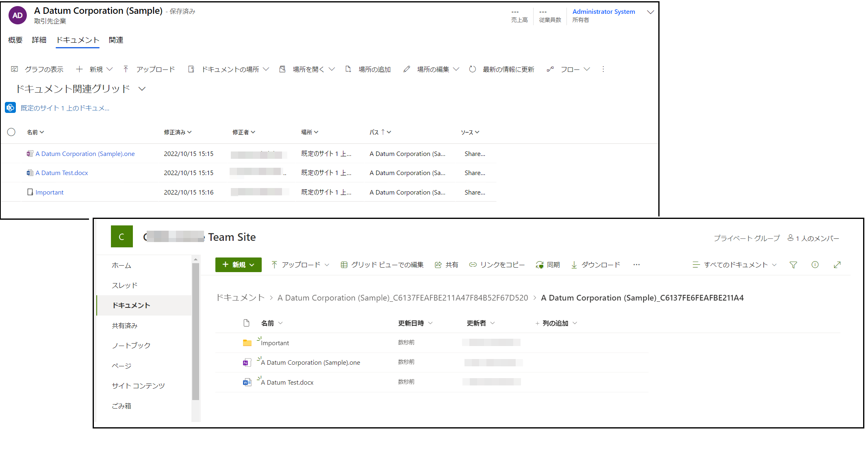Add a column with 列の追加

(556, 323)
